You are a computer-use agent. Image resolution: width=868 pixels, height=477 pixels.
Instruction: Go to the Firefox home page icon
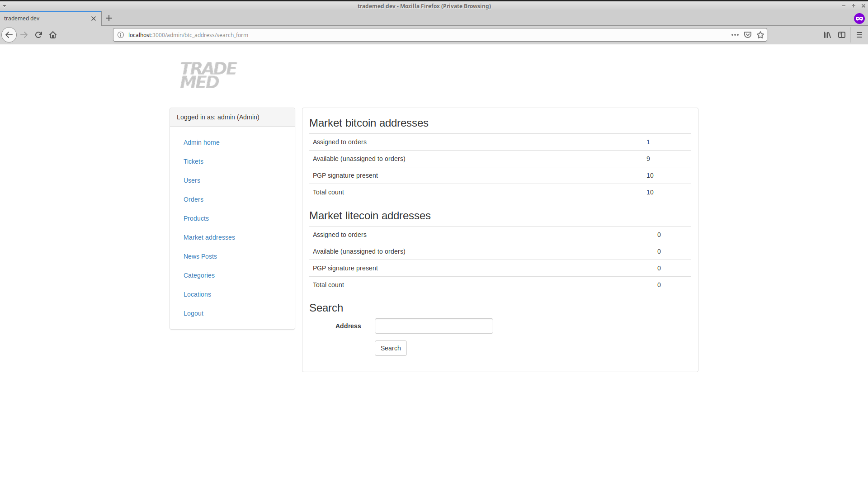[53, 35]
